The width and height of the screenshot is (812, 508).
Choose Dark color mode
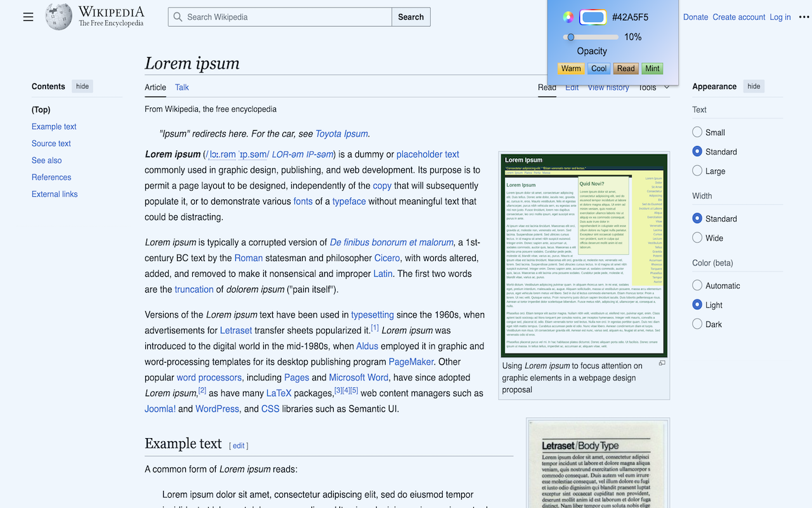(697, 324)
